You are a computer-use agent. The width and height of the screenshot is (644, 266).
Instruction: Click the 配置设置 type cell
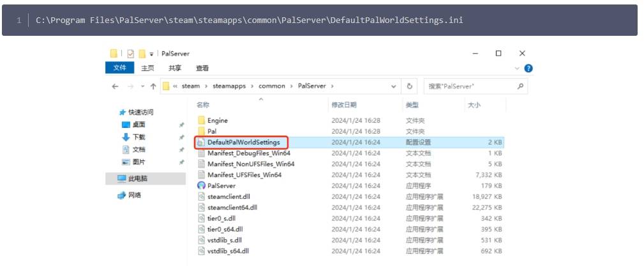point(419,142)
